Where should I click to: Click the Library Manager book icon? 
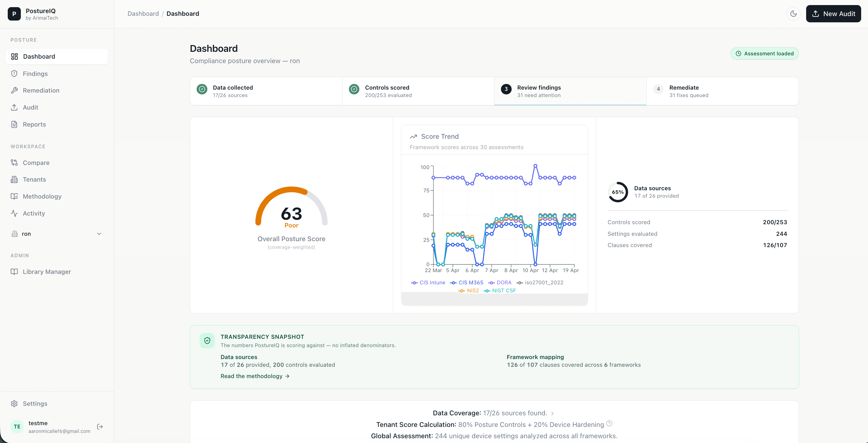tap(14, 272)
